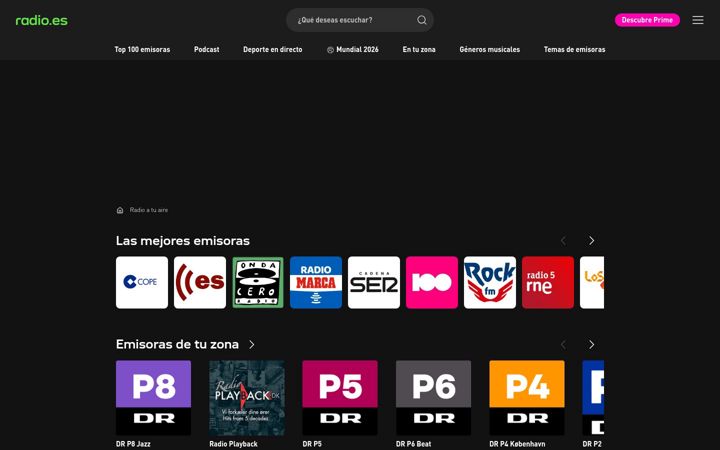Focus the ¿Qué deseas escuchar? search field
Image resolution: width=720 pixels, height=450 pixels.
point(360,20)
